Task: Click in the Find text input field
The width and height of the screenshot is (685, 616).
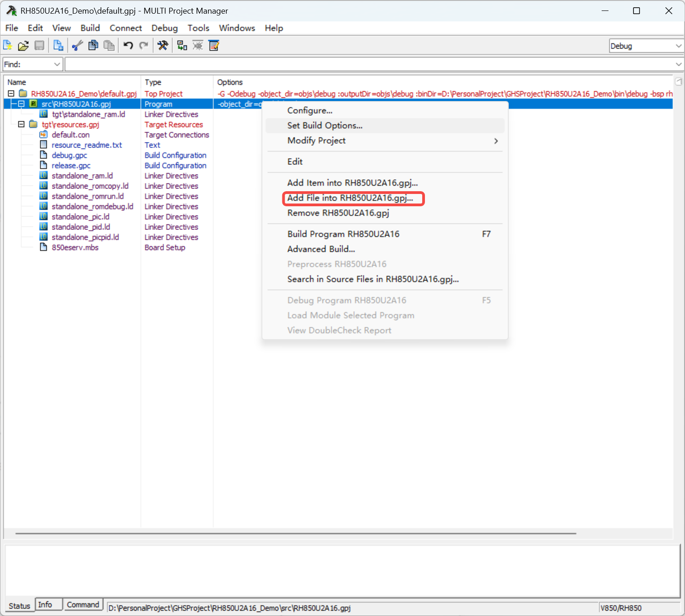Action: tap(370, 64)
